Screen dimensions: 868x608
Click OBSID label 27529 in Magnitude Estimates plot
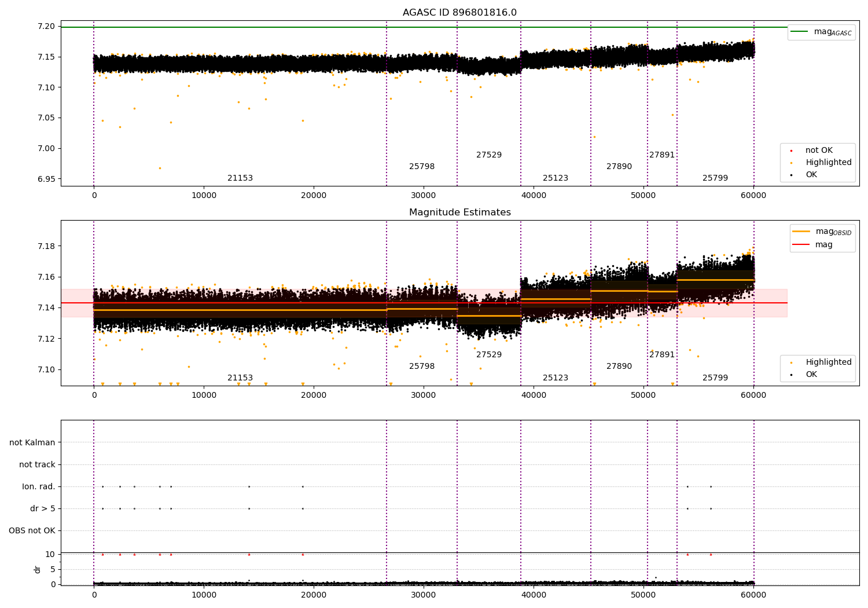(489, 355)
